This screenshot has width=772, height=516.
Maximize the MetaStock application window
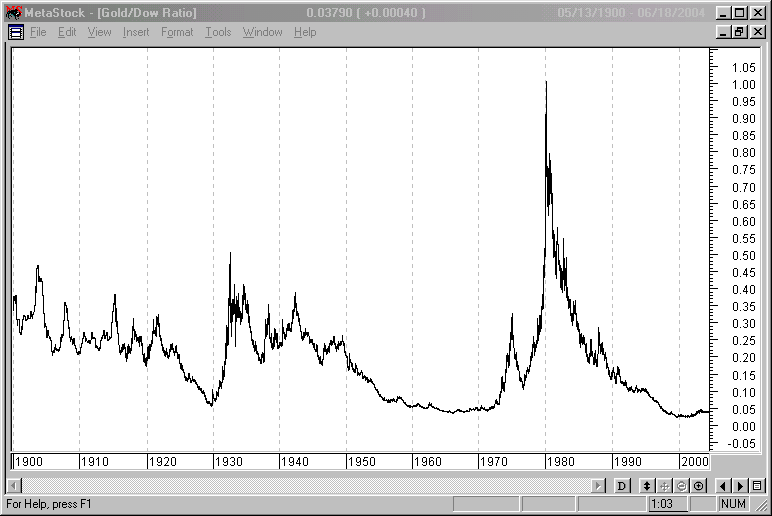coord(739,13)
